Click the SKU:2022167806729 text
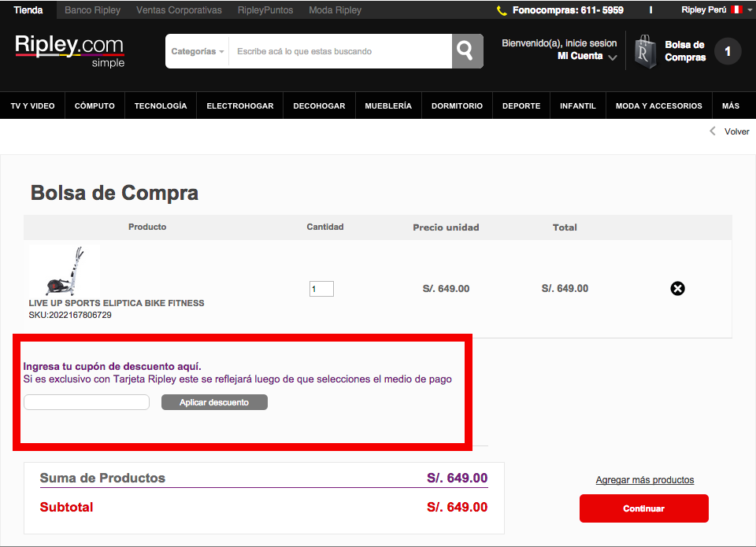The image size is (756, 547). pyautogui.click(x=70, y=315)
